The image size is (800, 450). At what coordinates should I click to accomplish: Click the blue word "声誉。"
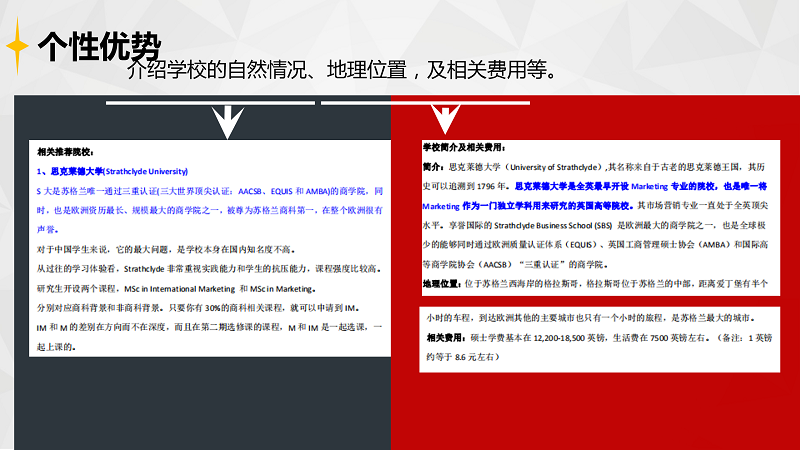tap(48, 230)
